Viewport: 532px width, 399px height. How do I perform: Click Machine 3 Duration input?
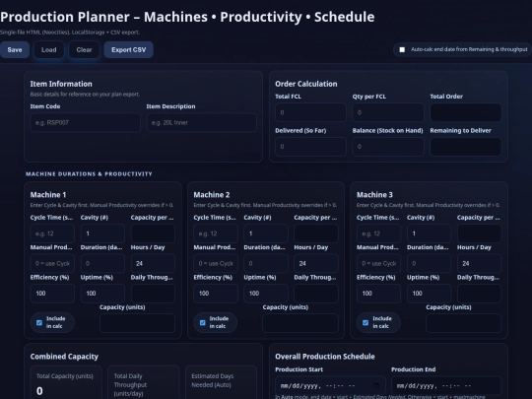pos(429,263)
